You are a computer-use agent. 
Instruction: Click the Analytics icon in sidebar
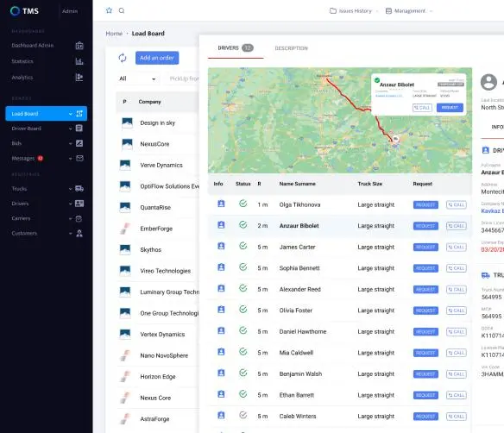(79, 78)
